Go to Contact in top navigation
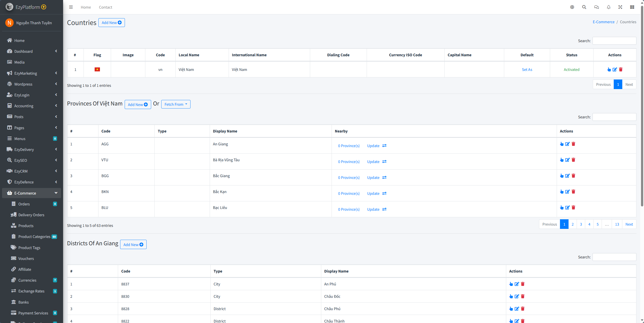 point(105,7)
